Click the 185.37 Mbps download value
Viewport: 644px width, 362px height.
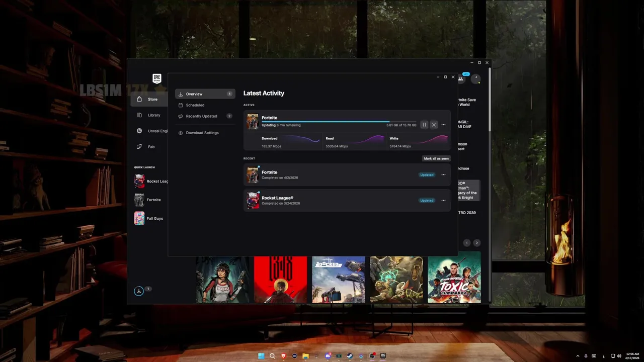[271, 146]
